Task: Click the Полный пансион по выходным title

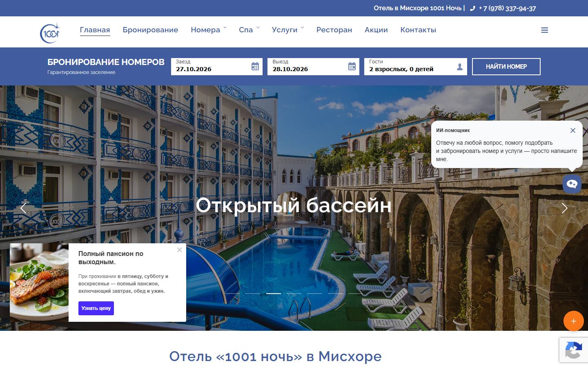Action: (x=111, y=258)
